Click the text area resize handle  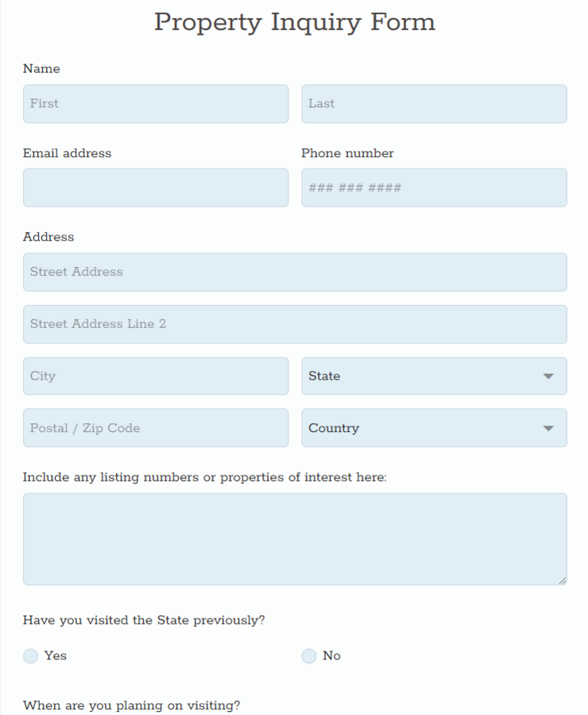[563, 581]
